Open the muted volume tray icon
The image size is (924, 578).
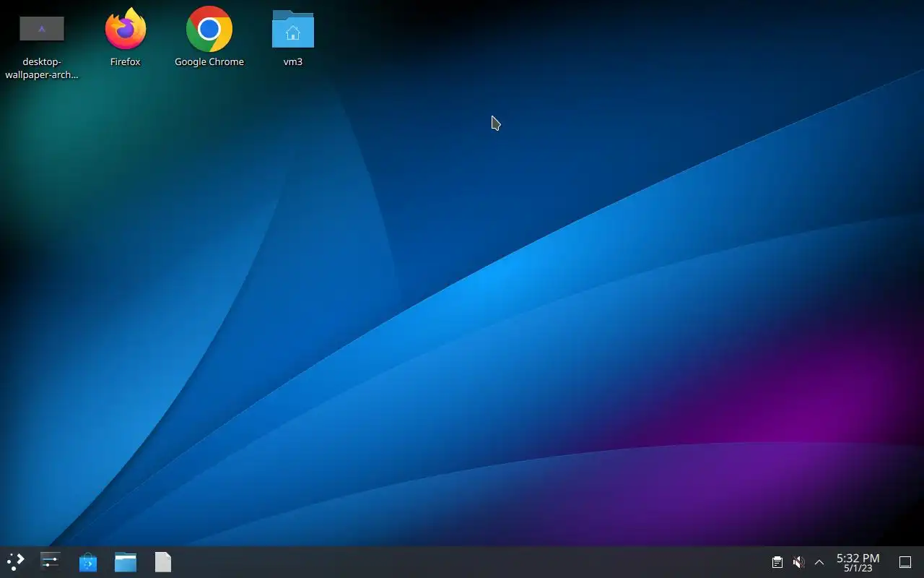[x=798, y=562]
